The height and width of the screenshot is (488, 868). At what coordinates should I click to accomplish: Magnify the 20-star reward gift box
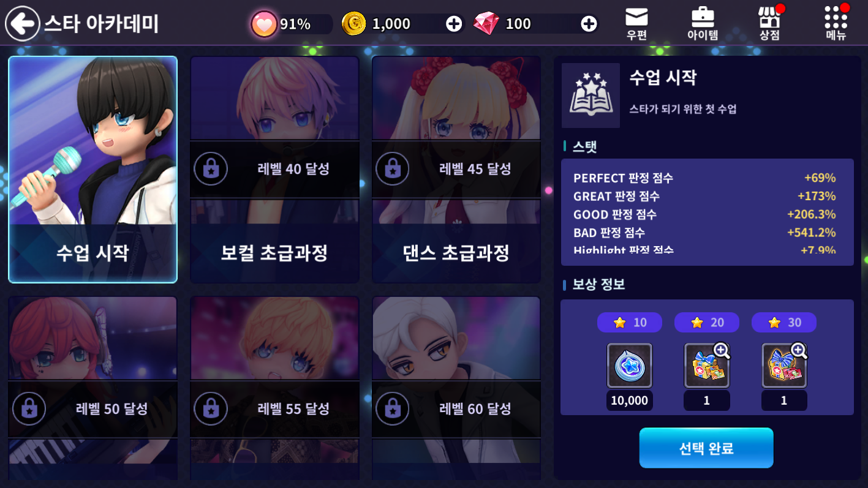tap(722, 351)
